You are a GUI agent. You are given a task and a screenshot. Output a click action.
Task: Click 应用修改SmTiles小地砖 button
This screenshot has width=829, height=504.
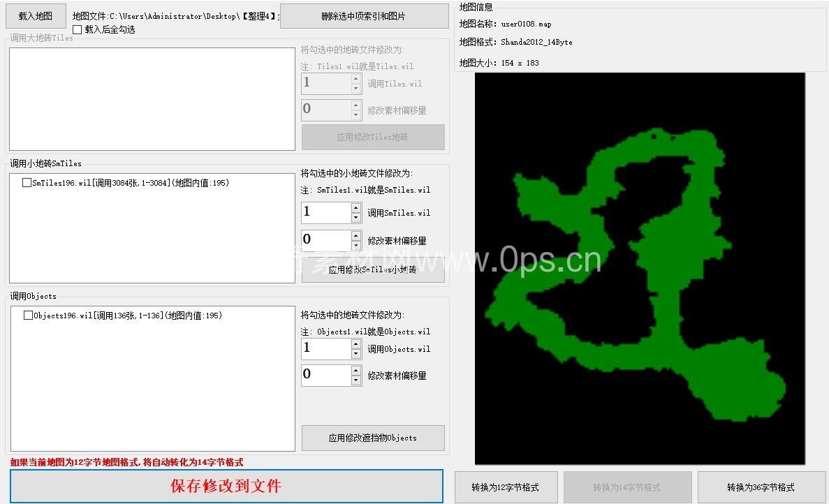pyautogui.click(x=373, y=270)
